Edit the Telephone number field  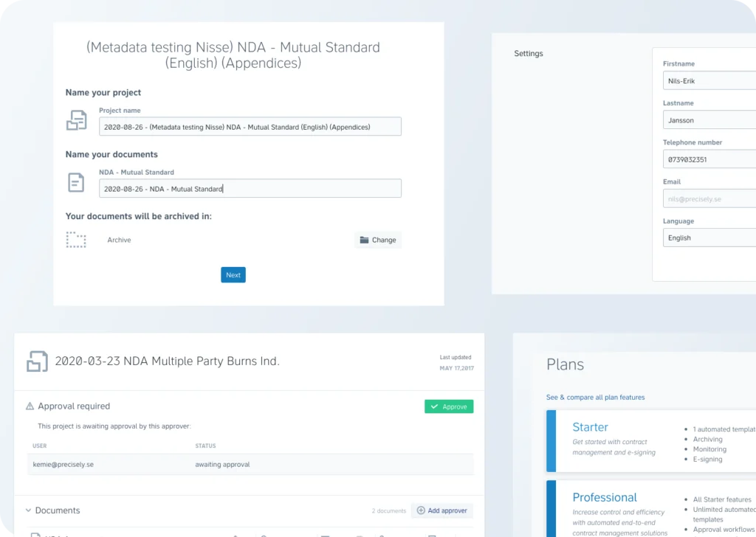coord(709,159)
